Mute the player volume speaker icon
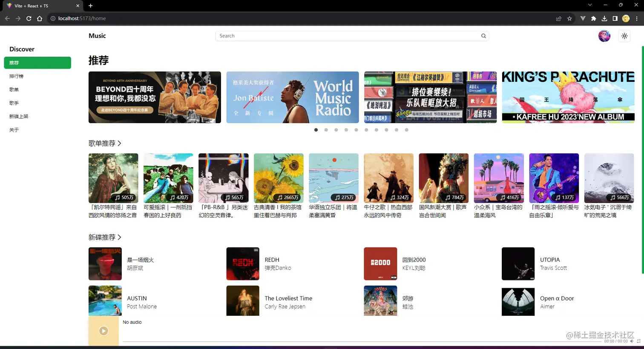The height and width of the screenshot is (349, 644). (632, 341)
